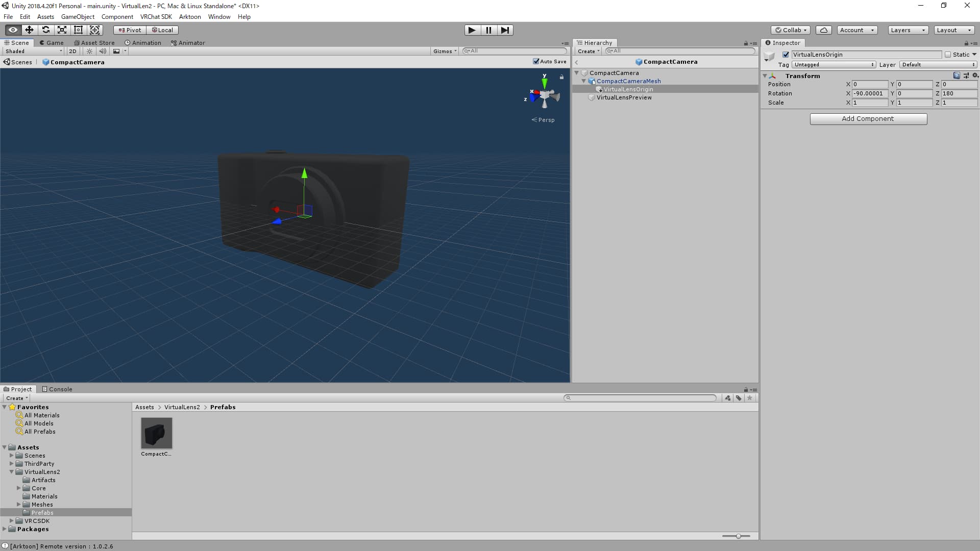980x551 pixels.
Task: Go back arrow in prefab Hierarchy header
Action: click(577, 62)
